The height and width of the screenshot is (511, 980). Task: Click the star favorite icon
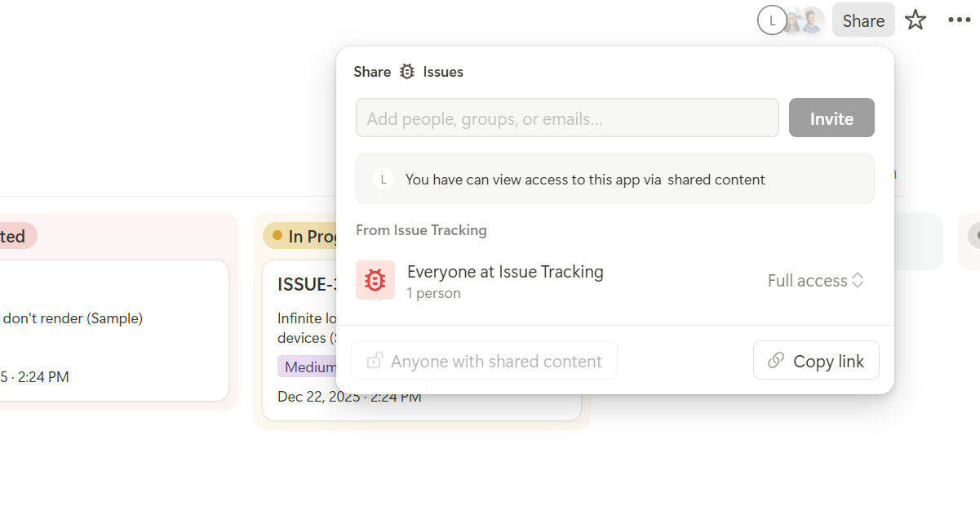(916, 20)
